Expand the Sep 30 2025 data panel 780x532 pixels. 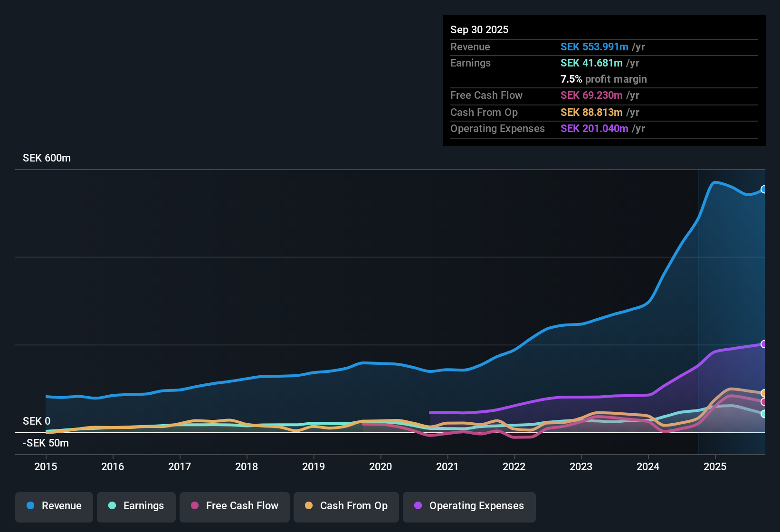[479, 29]
